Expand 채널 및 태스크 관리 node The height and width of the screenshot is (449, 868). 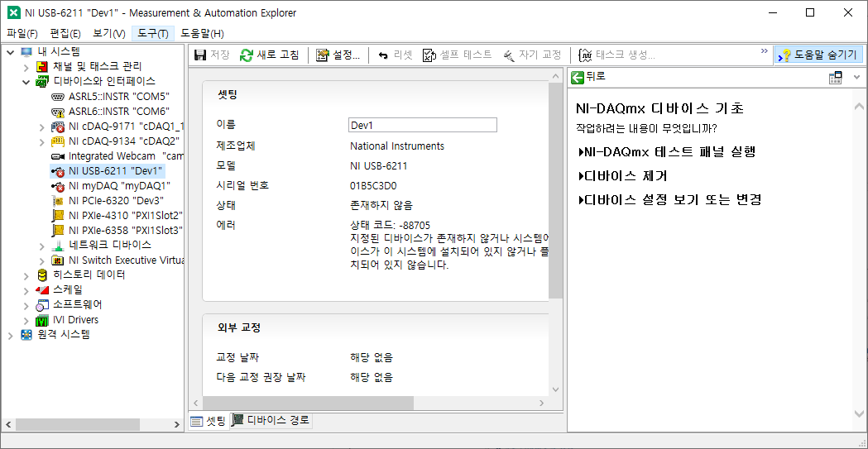(26, 67)
